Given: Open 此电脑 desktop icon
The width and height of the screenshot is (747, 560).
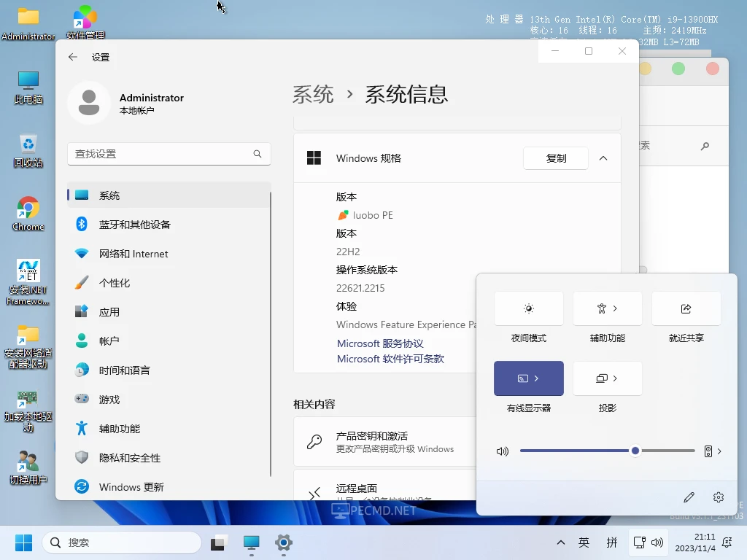Looking at the screenshot, I should pyautogui.click(x=28, y=87).
